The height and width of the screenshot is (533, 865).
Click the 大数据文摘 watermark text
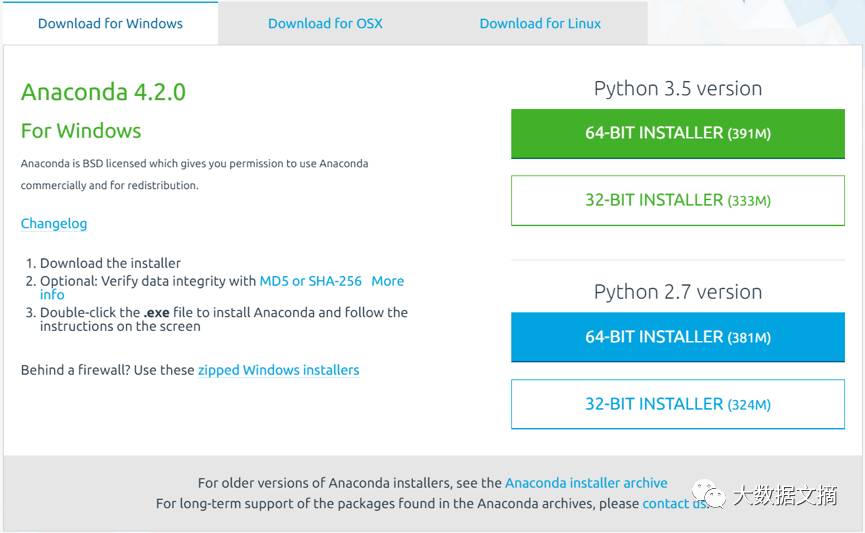tap(785, 495)
